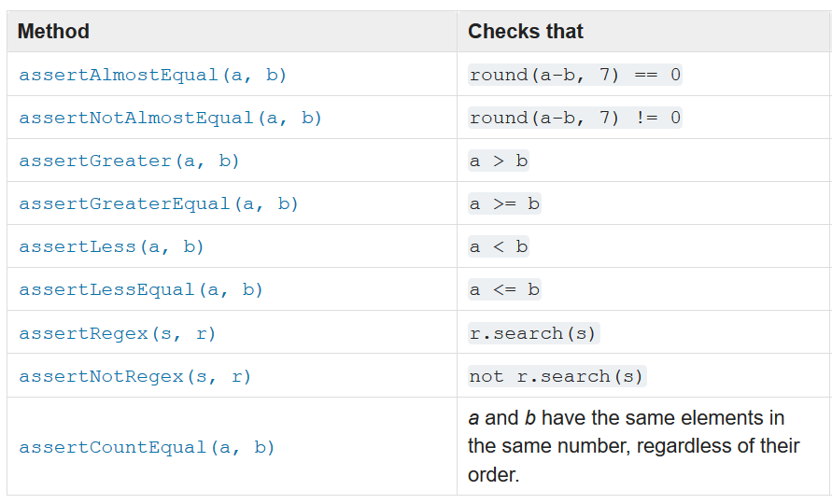Click the assertGreaterEqual(a, b) link

159,203
